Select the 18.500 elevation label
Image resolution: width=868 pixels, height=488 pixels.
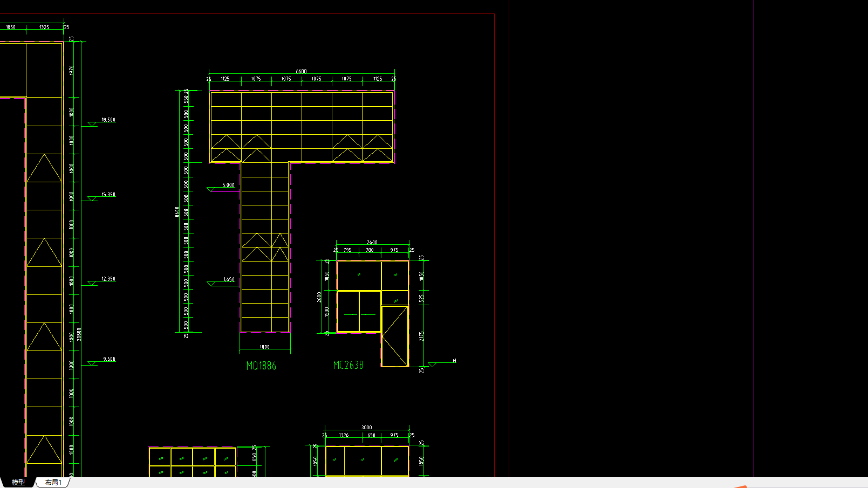pos(108,120)
